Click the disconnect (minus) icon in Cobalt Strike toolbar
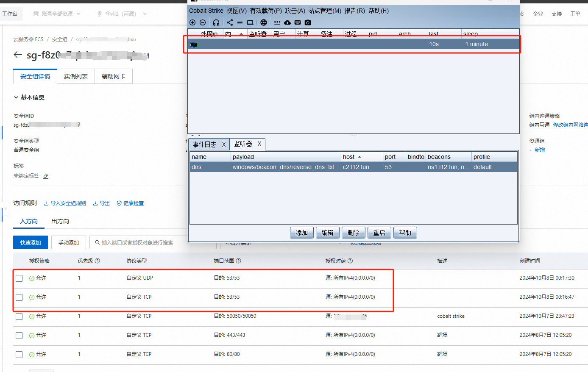588x372 pixels. point(203,22)
